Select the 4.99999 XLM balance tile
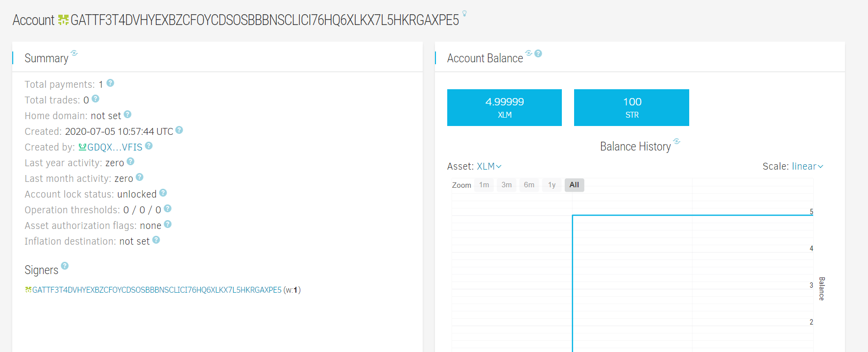The height and width of the screenshot is (352, 868). point(505,107)
